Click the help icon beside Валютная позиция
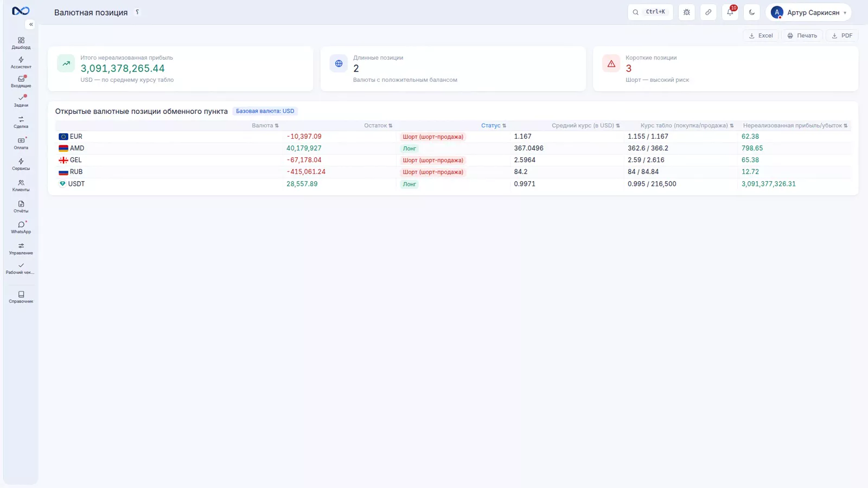 point(137,12)
